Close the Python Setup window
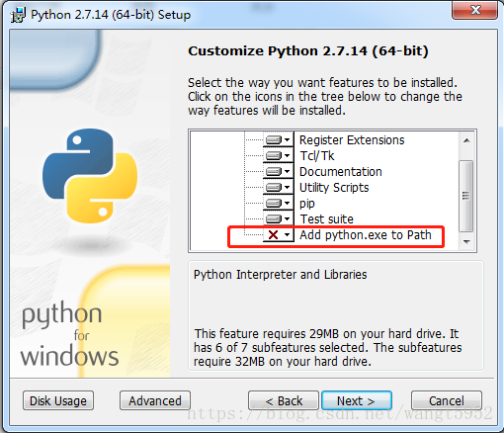 pos(474,10)
